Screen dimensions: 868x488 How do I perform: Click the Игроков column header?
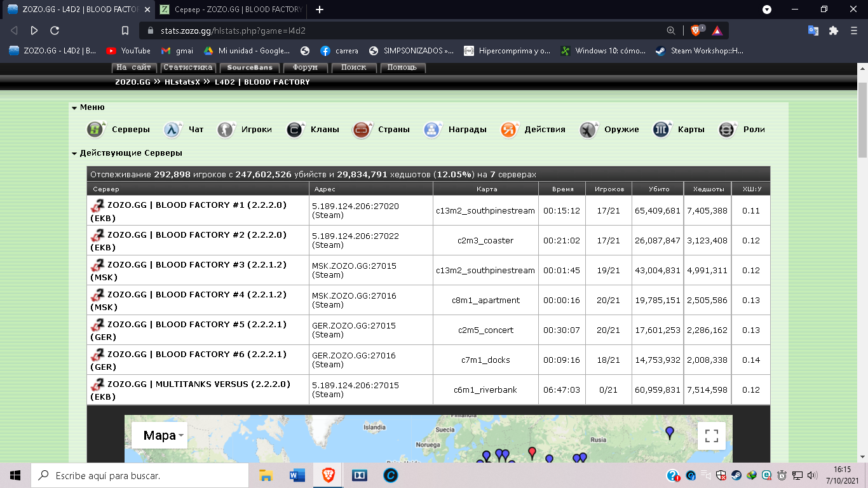coord(609,189)
